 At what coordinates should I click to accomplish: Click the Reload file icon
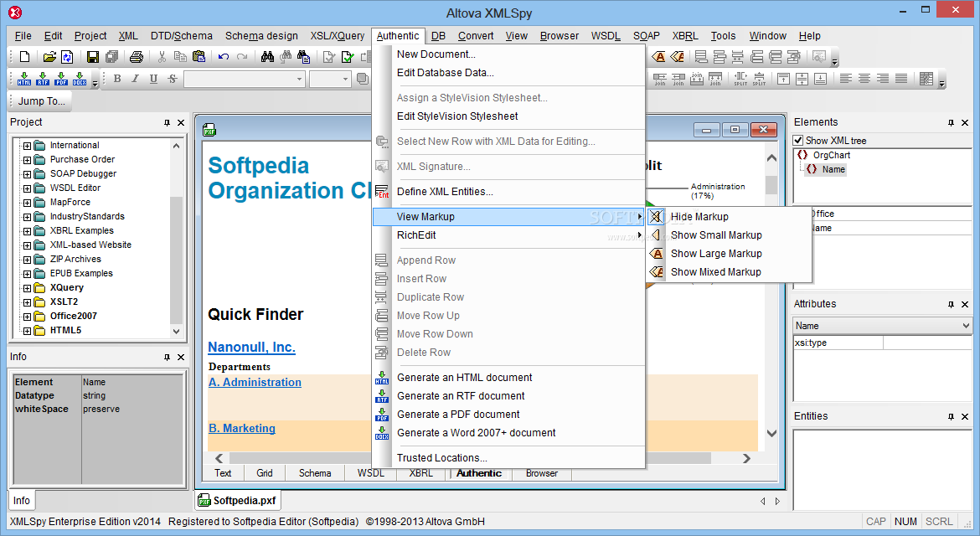67,57
